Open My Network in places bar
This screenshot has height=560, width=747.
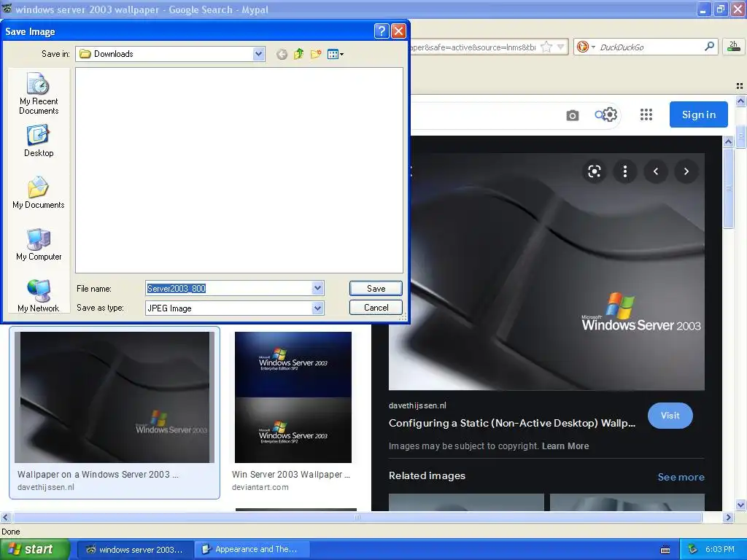click(x=39, y=296)
